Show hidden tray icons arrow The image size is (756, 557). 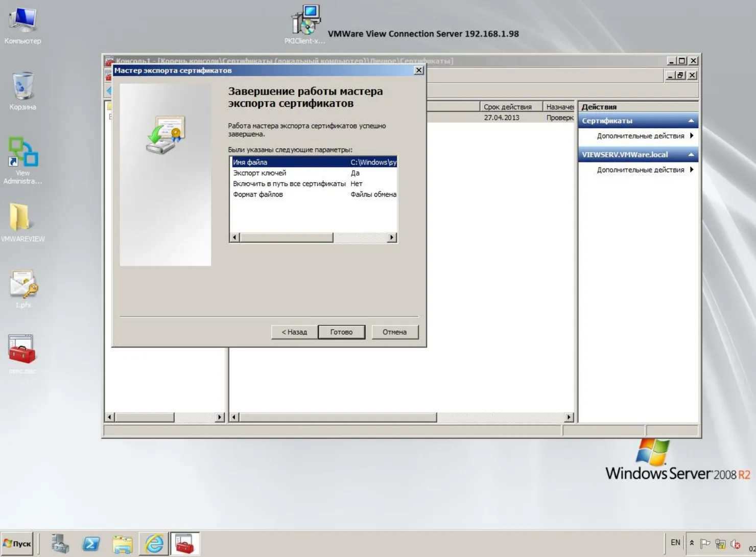pos(692,543)
